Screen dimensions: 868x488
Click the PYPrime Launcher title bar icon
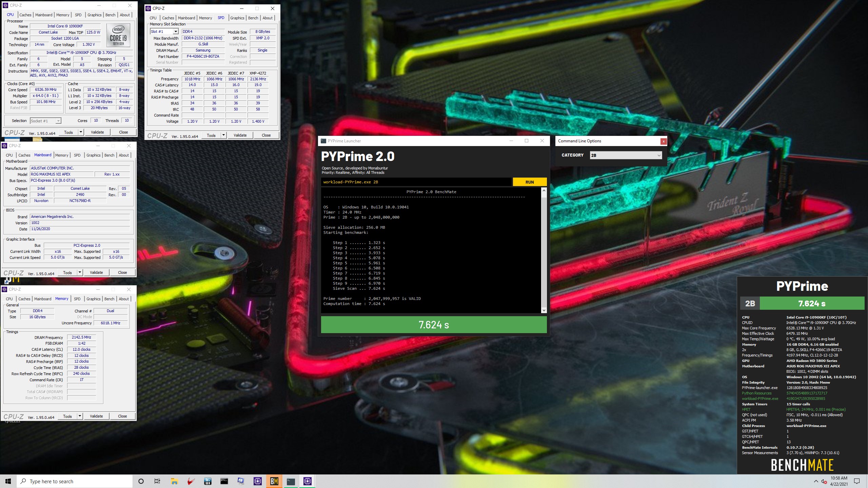323,141
